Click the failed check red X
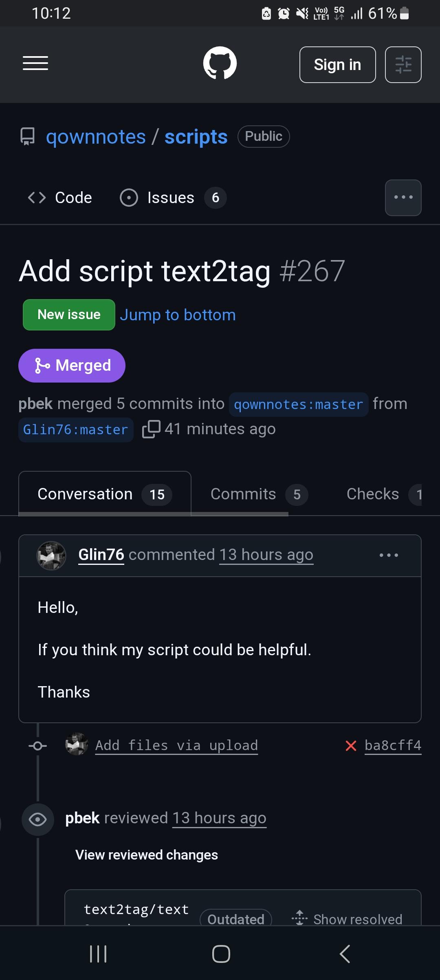This screenshot has width=440, height=980. 351,746
